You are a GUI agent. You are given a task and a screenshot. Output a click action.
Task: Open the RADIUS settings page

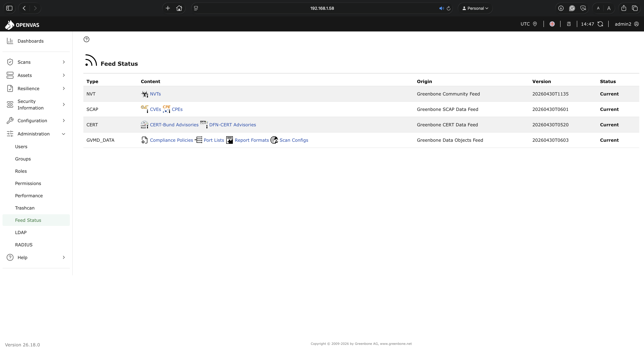pos(24,245)
